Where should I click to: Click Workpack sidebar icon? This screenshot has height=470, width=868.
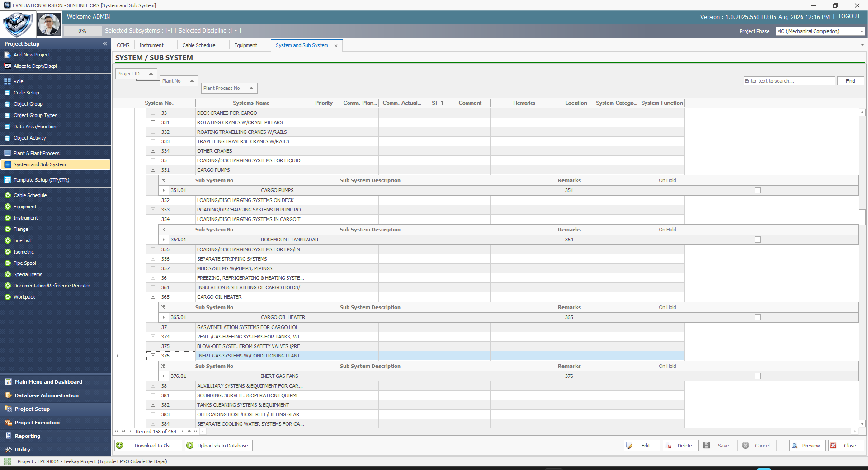click(8, 297)
